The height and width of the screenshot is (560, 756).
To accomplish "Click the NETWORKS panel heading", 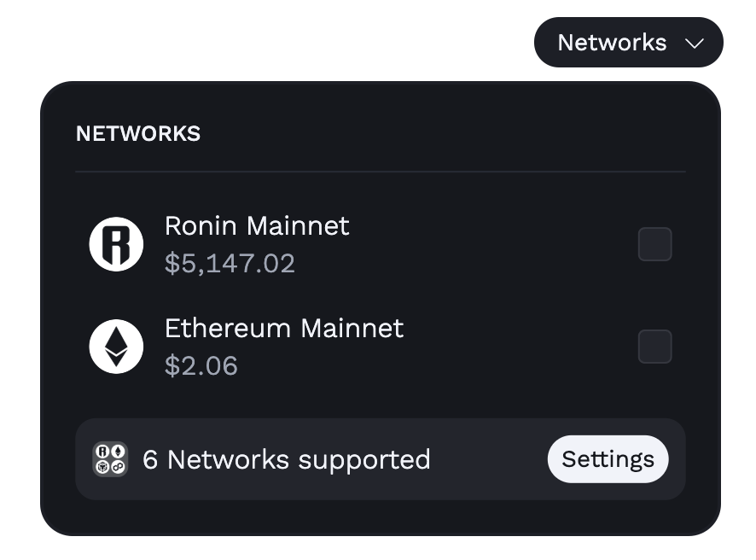I will [138, 134].
